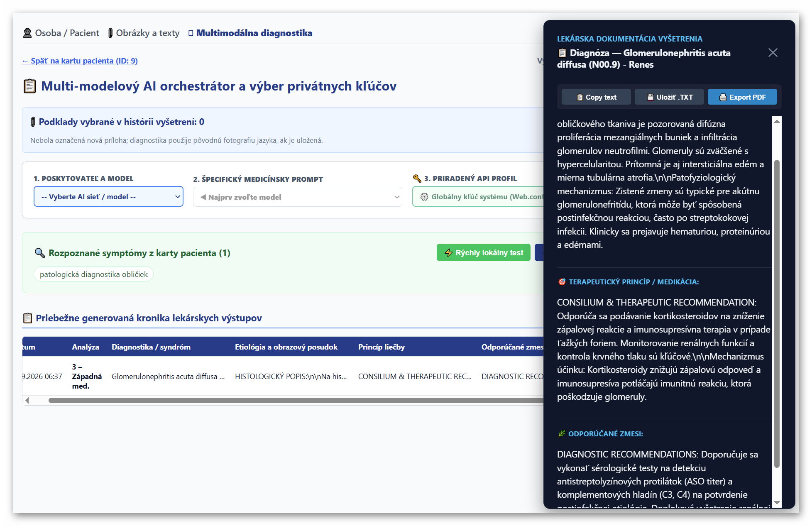Expand the Najprv zvoľte model prompt dropdown

(298, 197)
